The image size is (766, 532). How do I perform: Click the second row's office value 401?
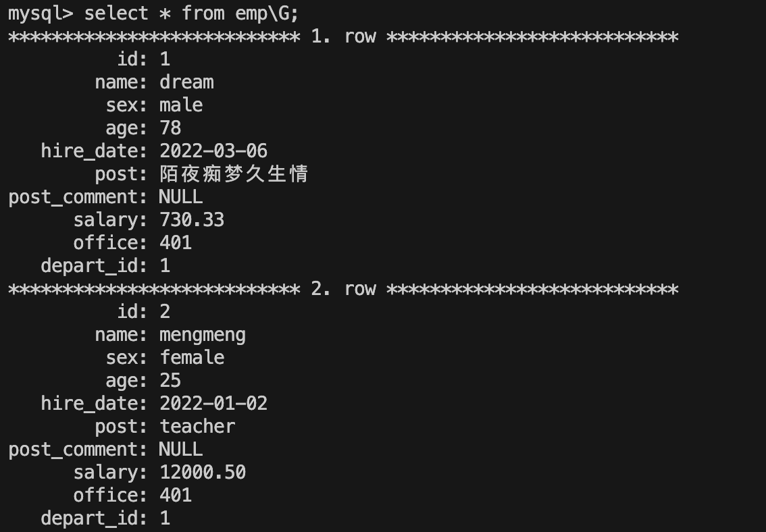(x=176, y=495)
